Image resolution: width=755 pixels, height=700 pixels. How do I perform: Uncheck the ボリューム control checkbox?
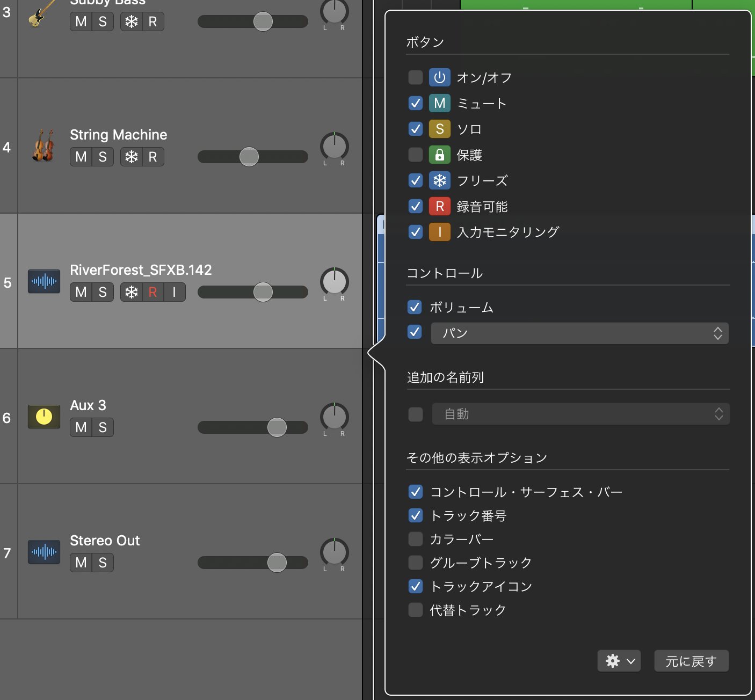415,307
